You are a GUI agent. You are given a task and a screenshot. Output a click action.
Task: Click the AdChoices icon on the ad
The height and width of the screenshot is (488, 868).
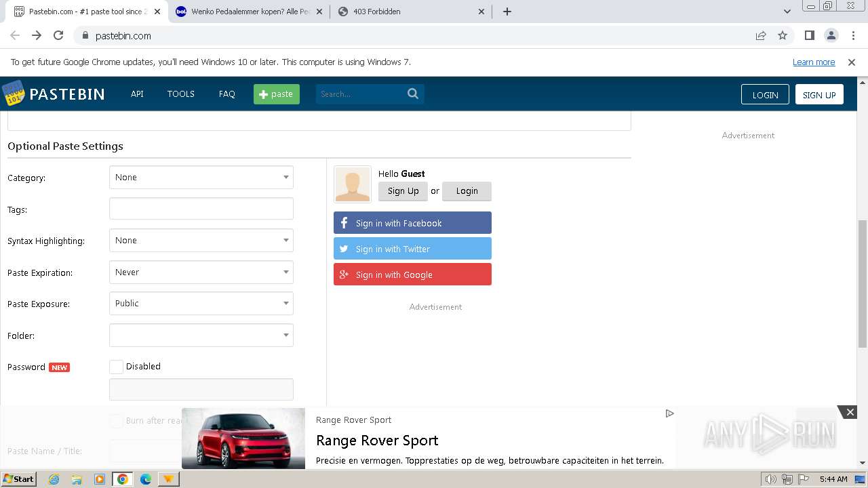669,413
